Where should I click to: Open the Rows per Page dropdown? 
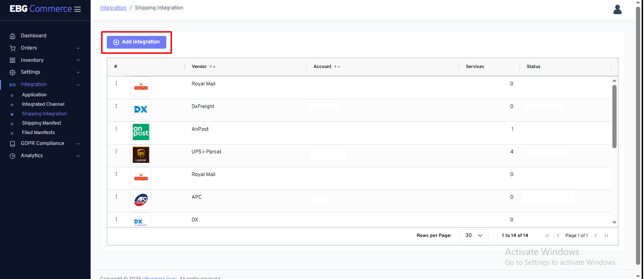pos(474,236)
